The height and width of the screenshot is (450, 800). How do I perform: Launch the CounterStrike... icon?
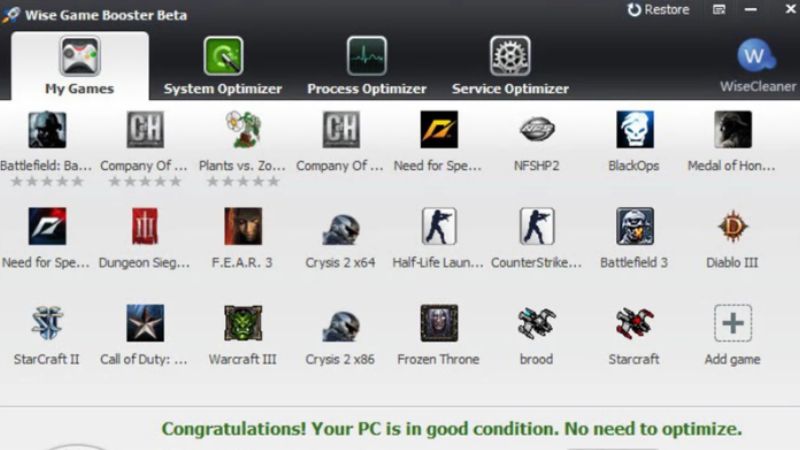click(x=537, y=227)
